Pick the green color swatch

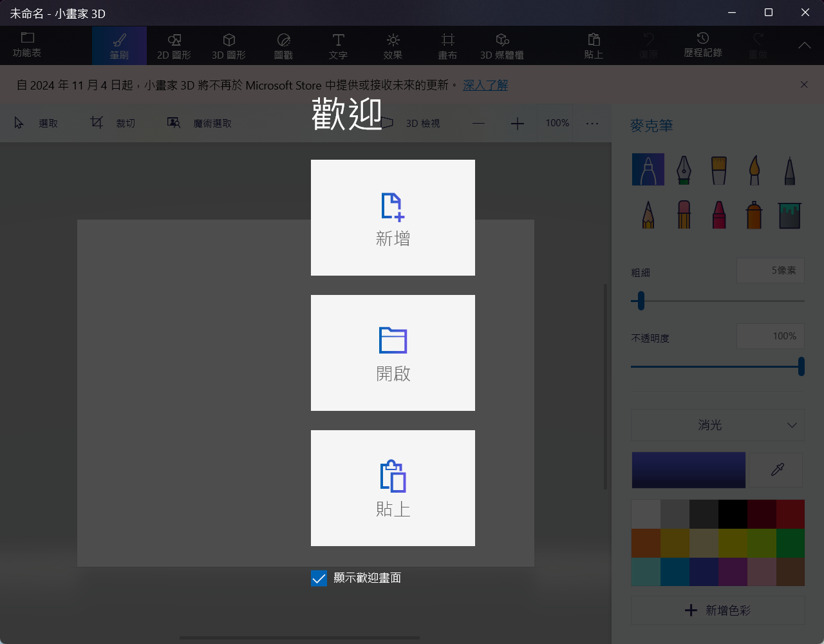[791, 543]
